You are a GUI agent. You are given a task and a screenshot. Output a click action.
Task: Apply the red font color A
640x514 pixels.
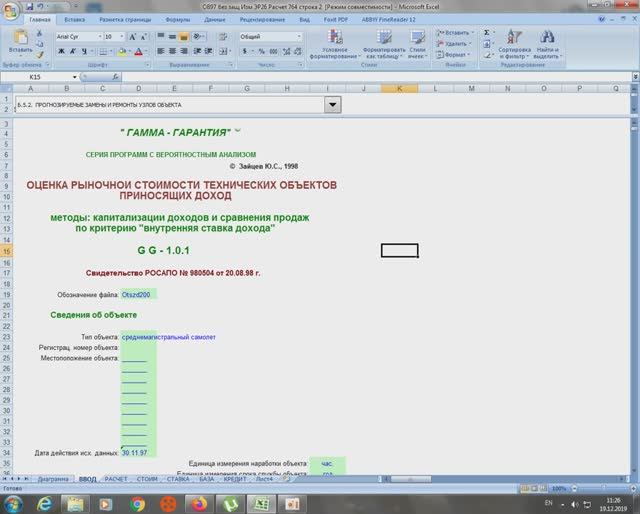[138, 51]
